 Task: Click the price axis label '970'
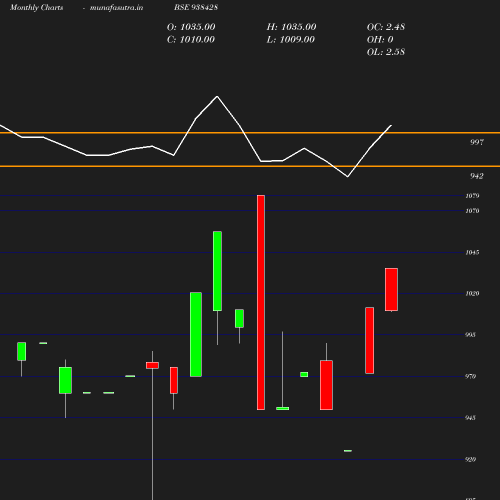click(470, 376)
